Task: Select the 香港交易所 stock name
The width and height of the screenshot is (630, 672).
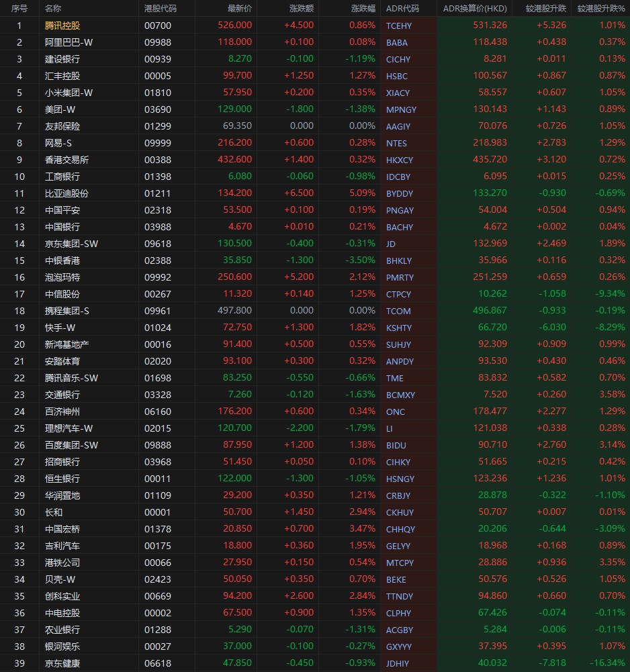Action: pyautogui.click(x=66, y=160)
